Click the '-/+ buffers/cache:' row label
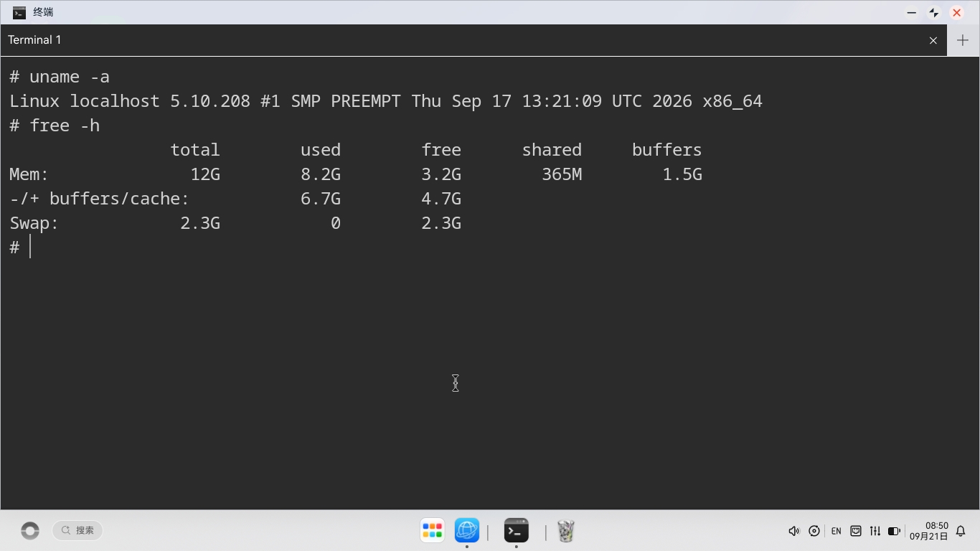 click(100, 199)
